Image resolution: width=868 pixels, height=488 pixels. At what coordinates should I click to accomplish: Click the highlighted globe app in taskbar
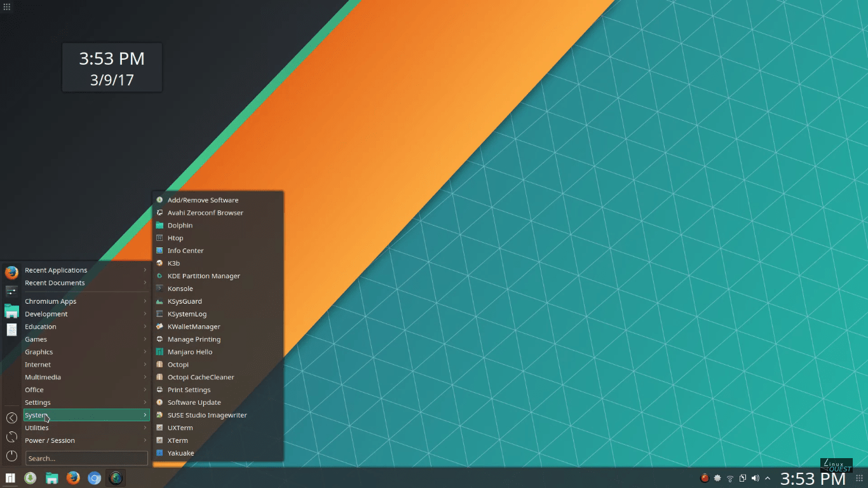tap(116, 478)
